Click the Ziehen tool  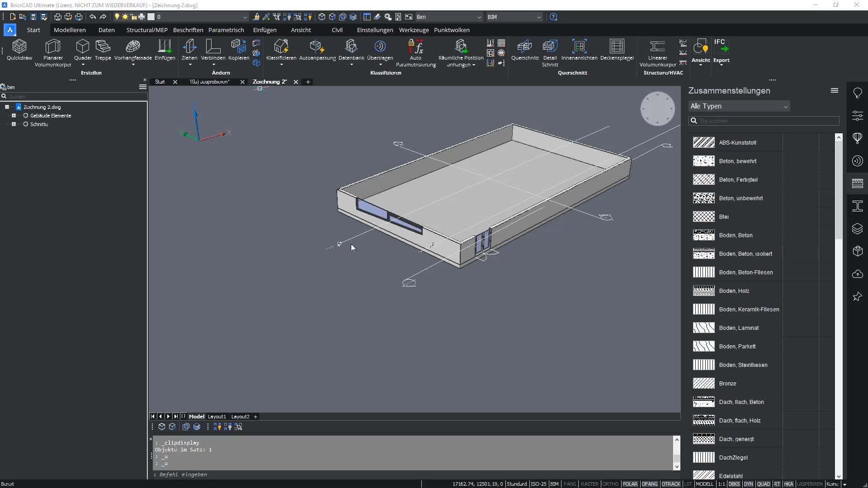[189, 50]
